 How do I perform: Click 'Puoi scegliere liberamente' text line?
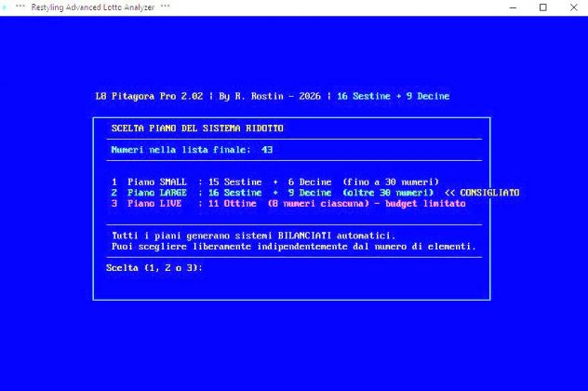click(x=294, y=247)
